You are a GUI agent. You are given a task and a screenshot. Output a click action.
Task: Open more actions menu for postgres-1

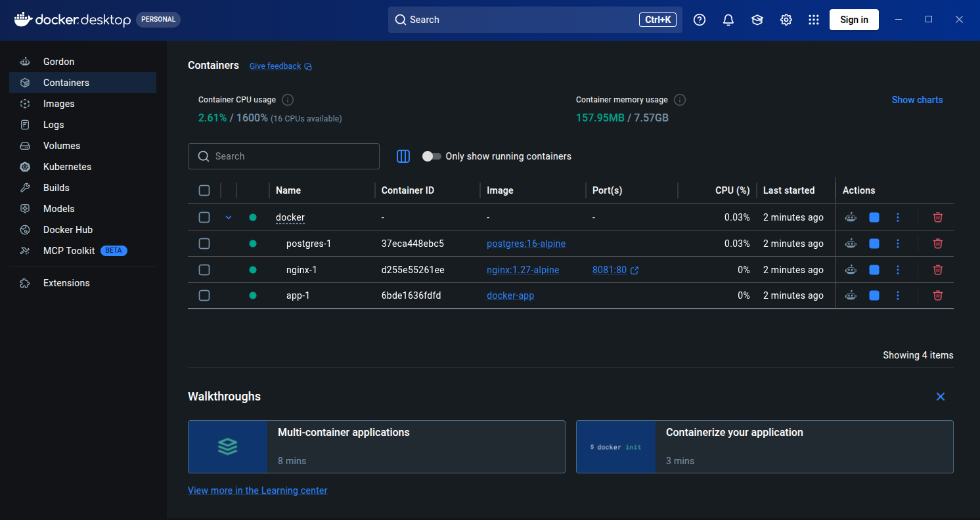[898, 244]
